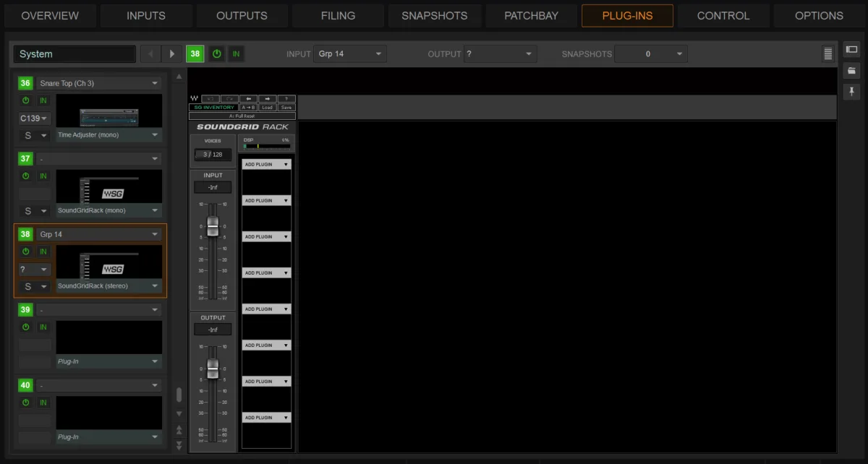
Task: Click the INPUT fader handle
Action: tap(213, 226)
